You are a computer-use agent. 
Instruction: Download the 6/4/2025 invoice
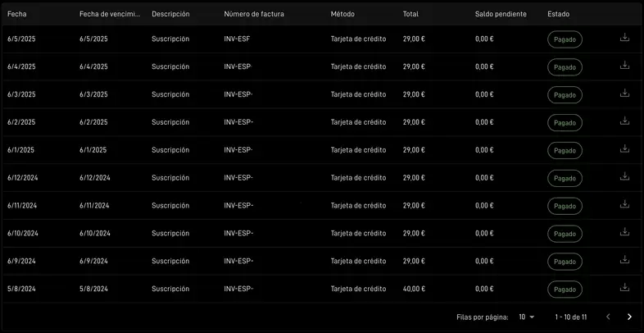coord(624,65)
